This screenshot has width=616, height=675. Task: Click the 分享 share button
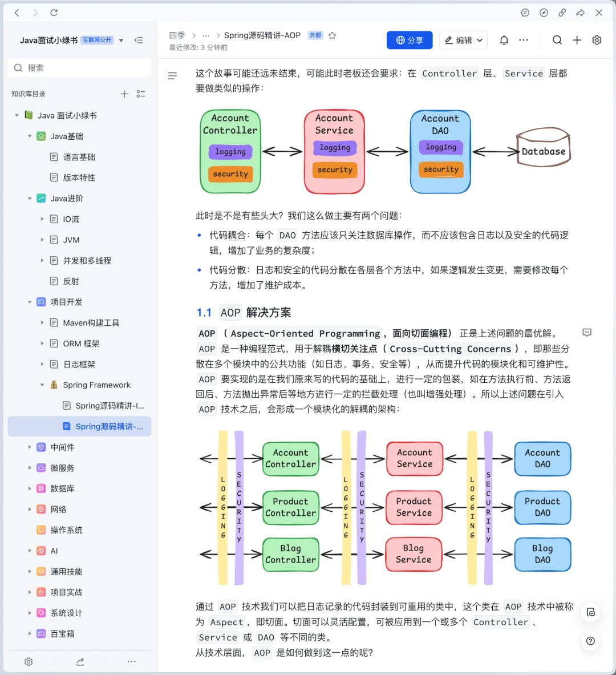point(410,40)
